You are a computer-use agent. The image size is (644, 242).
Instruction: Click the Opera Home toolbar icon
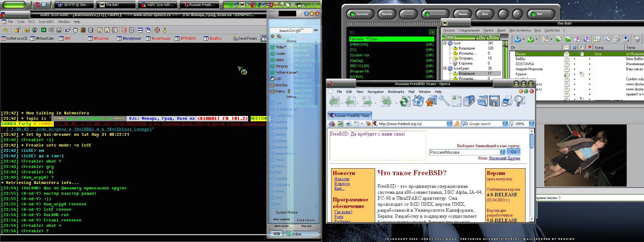[418, 101]
